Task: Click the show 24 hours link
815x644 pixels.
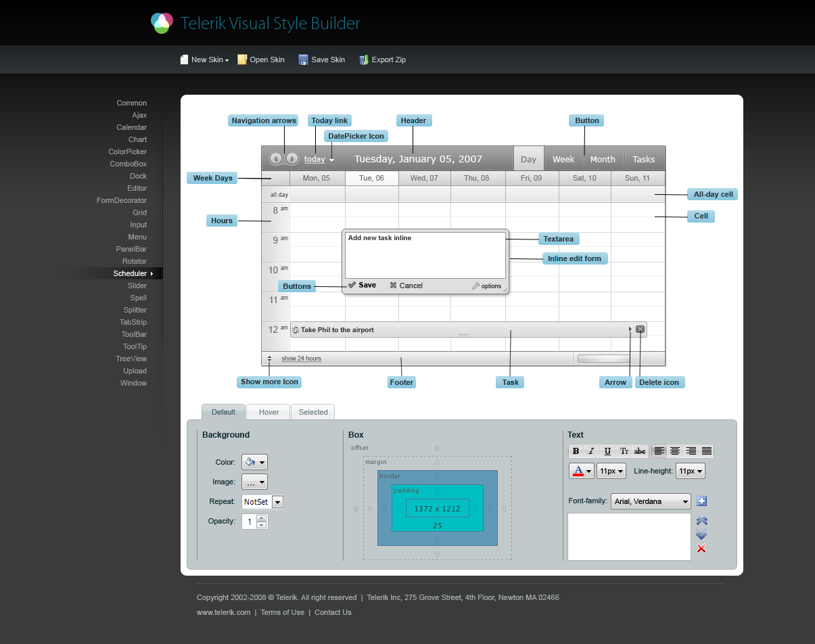Action: coord(301,359)
